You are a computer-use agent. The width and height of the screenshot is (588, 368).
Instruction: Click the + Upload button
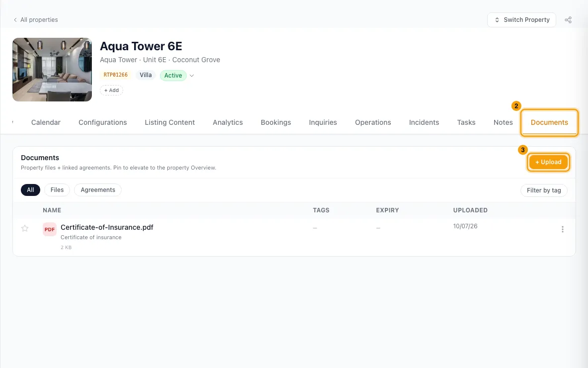click(x=548, y=162)
